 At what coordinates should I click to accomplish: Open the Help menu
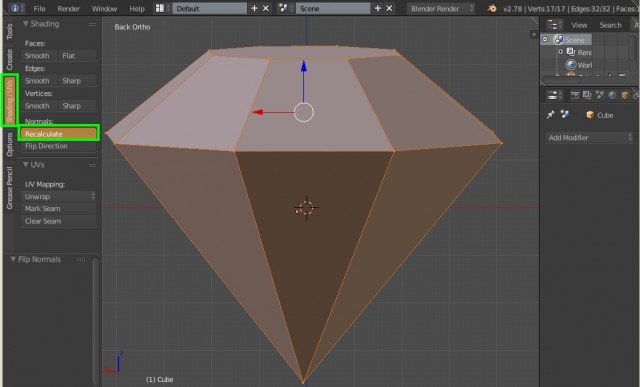tap(137, 9)
